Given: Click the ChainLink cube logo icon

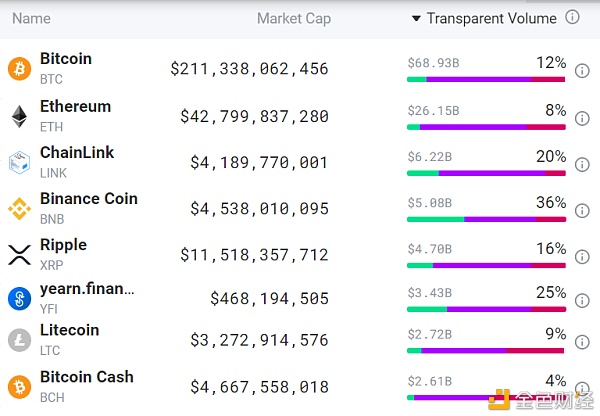Looking at the screenshot, I should pyautogui.click(x=20, y=163).
